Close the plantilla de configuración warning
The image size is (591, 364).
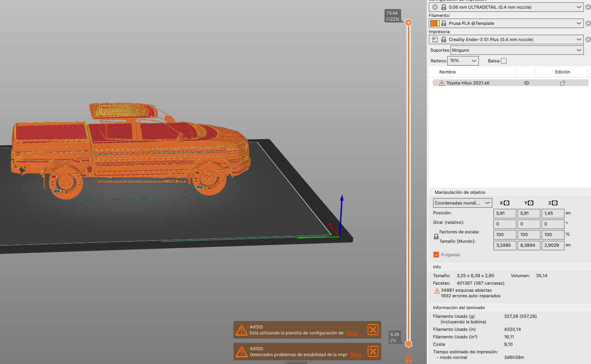tap(373, 330)
